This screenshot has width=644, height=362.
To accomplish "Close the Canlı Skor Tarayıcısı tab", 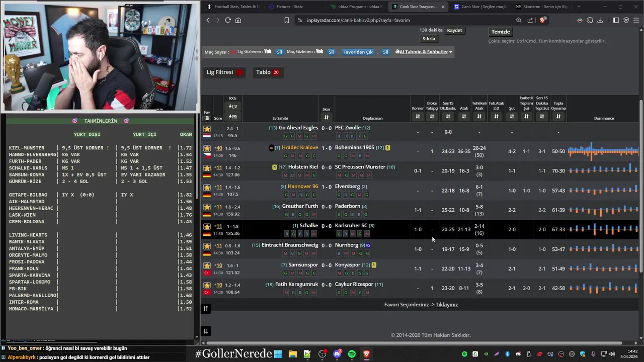I will pos(443,7).
